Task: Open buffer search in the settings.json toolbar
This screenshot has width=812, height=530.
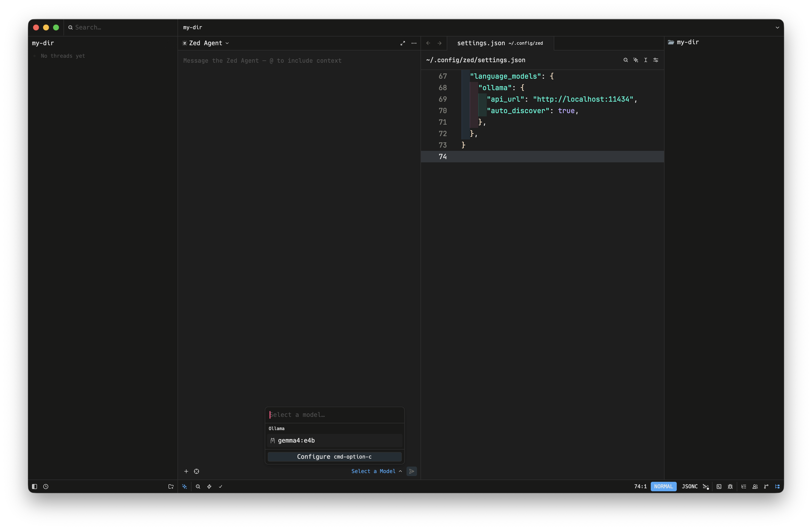Action: point(625,60)
